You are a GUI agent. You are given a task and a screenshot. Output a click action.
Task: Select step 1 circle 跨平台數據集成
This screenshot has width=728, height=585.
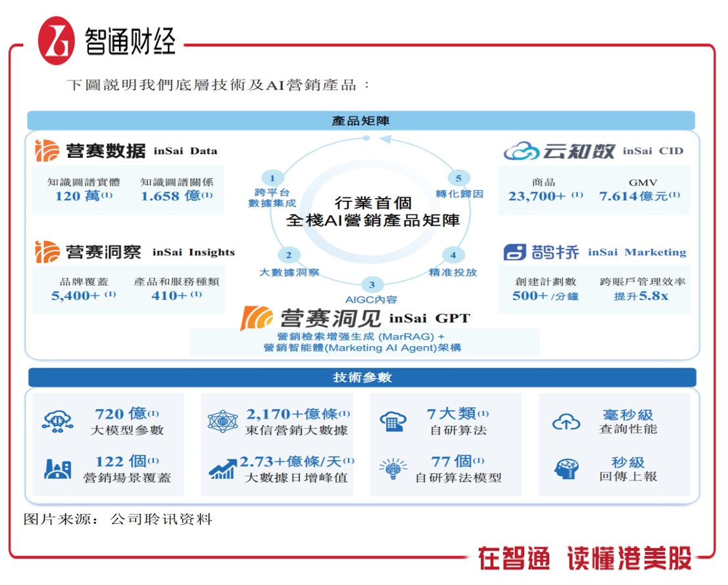(x=272, y=178)
